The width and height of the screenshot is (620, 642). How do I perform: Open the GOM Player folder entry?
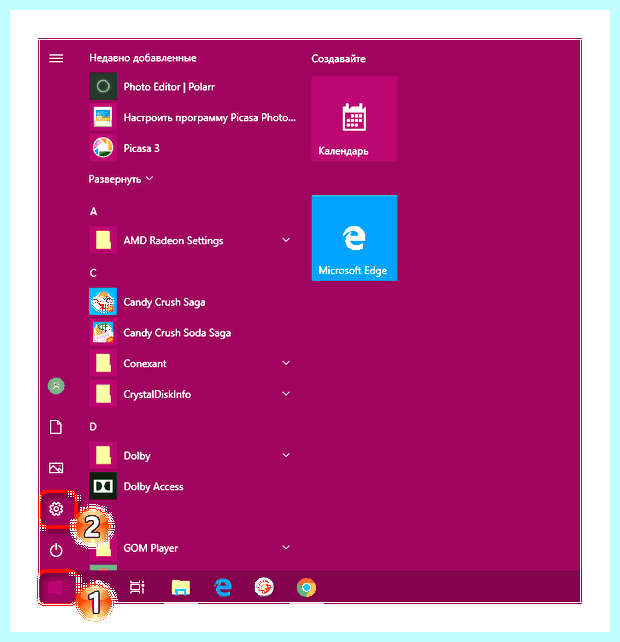pos(192,548)
